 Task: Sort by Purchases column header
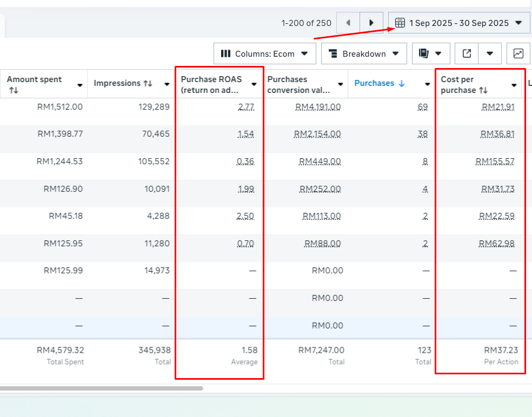(380, 83)
